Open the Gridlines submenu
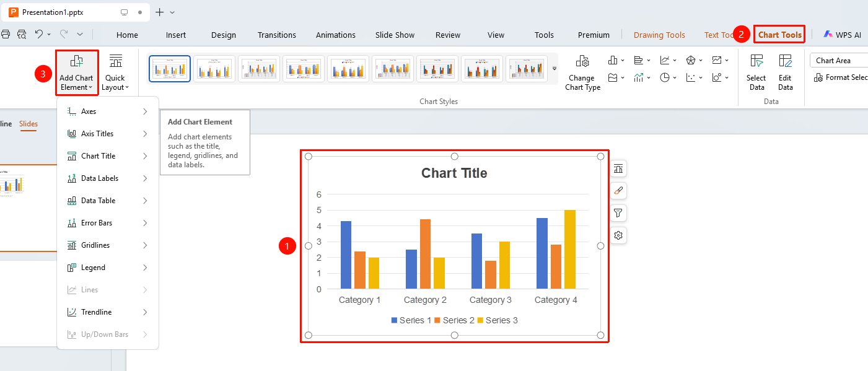 (108, 245)
